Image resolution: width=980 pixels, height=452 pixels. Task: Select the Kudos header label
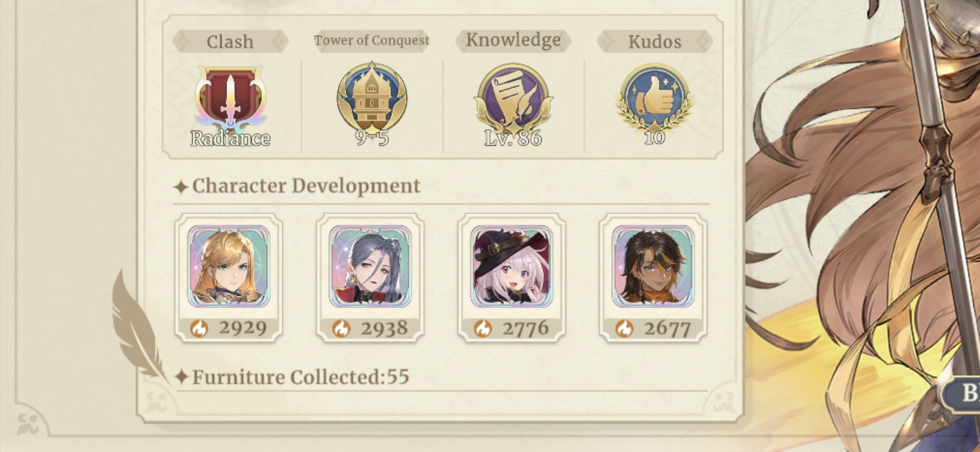click(x=654, y=42)
